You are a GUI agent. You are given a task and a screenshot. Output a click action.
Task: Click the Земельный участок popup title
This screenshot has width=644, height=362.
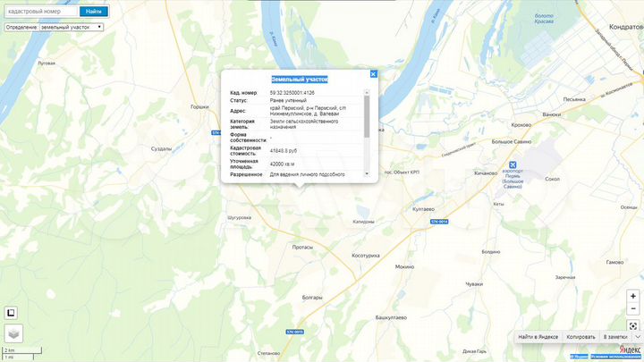click(x=300, y=80)
